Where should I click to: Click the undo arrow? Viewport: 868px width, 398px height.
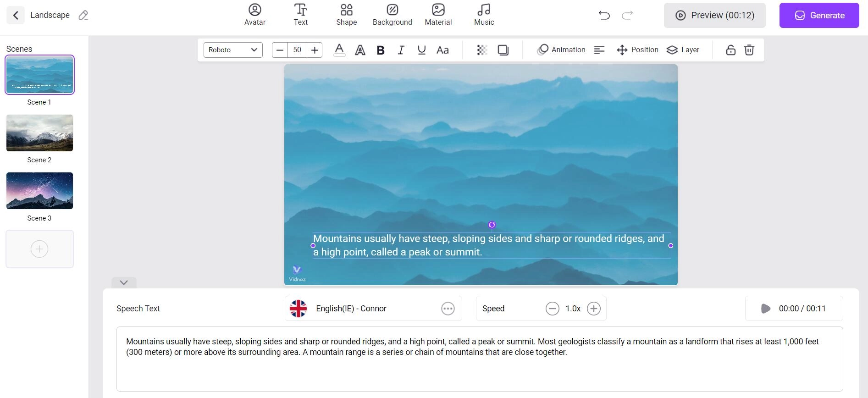pyautogui.click(x=604, y=15)
